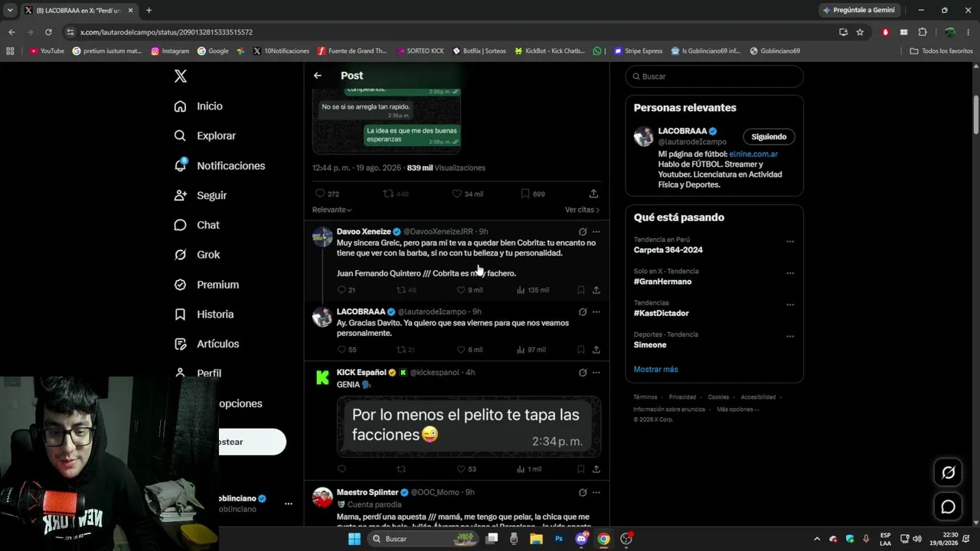Open more menu for Carpeta 364-2024 trend
Viewport: 980px width, 551px height.
tap(790, 242)
